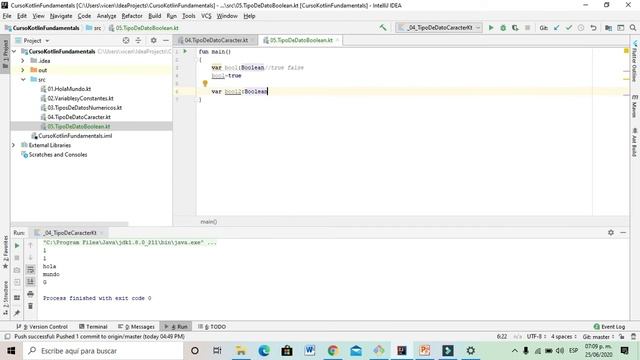Open the UTF-8 encoding selector
Screen dimensions: 640x360
click(536, 337)
